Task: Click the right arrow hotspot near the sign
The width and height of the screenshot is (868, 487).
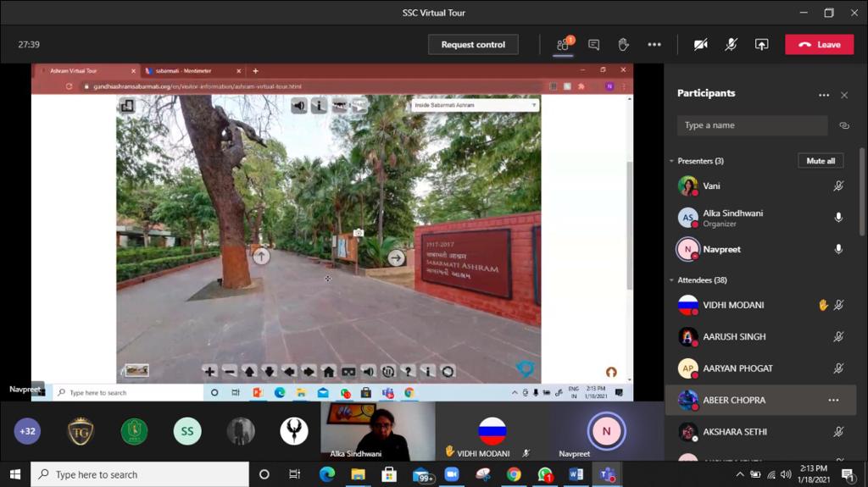Action: click(x=396, y=257)
